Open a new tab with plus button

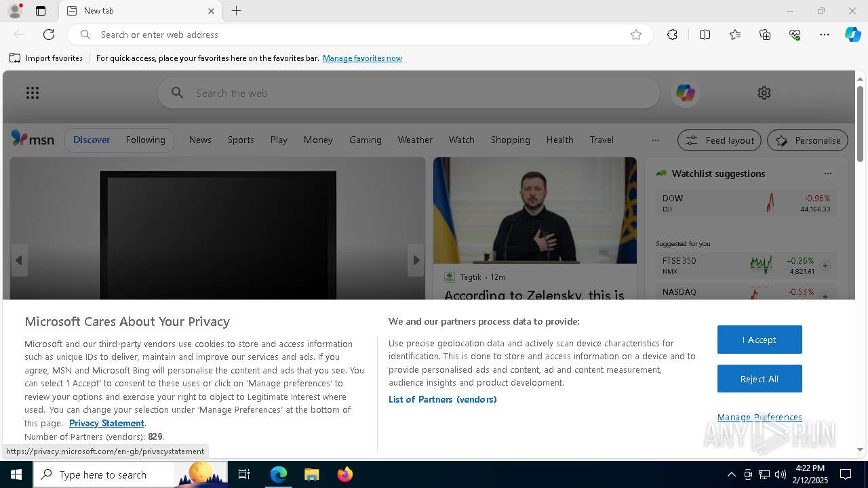236,11
